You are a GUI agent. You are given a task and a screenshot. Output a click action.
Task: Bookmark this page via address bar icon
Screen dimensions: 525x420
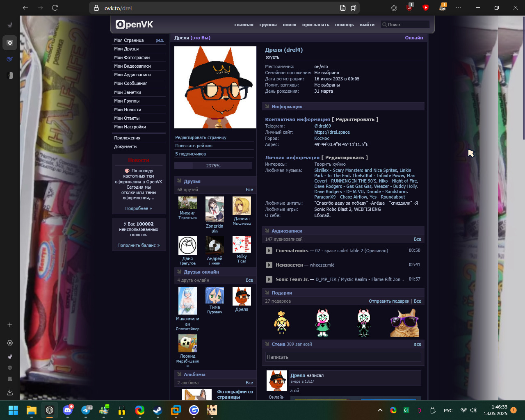coord(353,8)
